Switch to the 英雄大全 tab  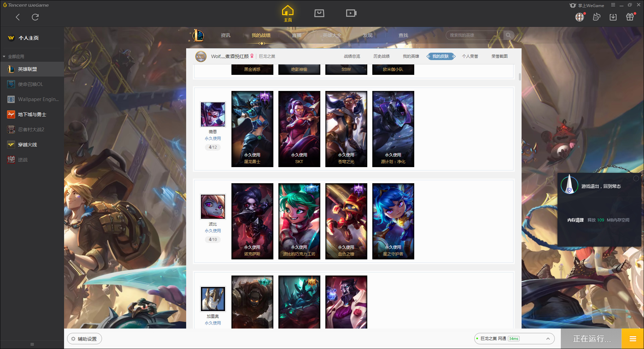click(332, 35)
